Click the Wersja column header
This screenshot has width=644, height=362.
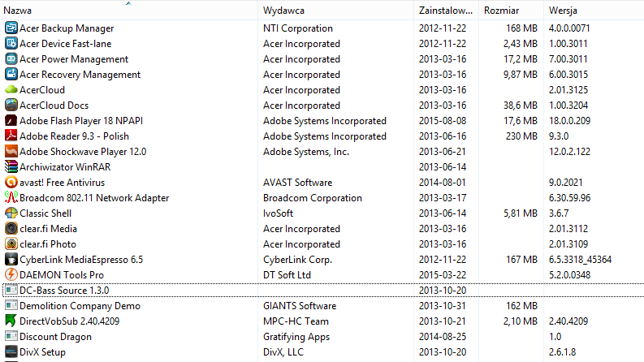594,11
